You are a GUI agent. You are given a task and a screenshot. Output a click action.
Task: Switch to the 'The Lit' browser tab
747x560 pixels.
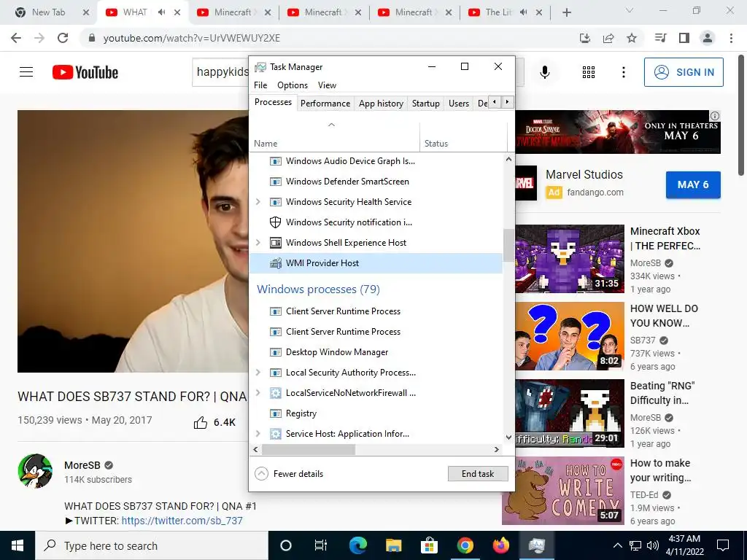(498, 12)
